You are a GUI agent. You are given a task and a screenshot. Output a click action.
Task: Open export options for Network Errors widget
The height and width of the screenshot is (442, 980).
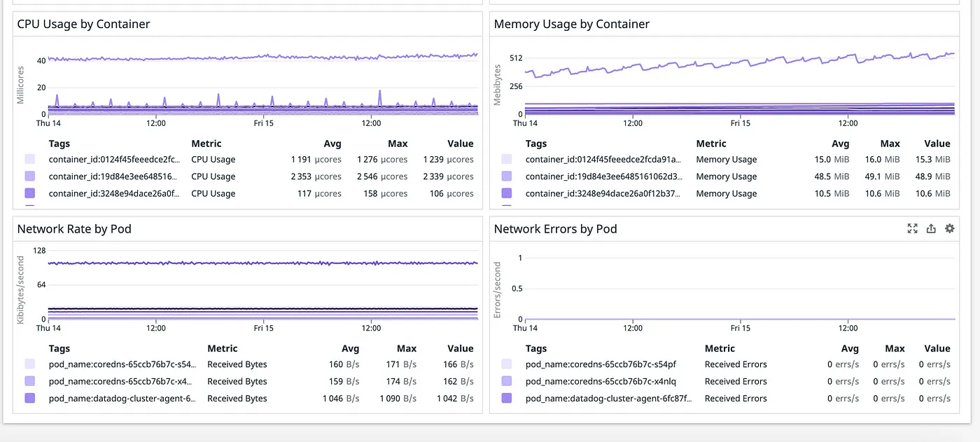click(x=930, y=228)
